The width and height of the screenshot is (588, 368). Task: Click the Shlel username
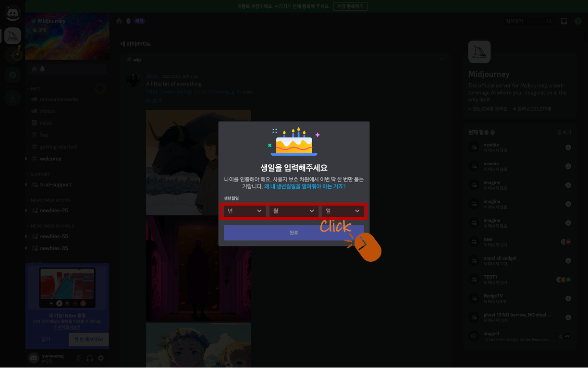pyautogui.click(x=152, y=76)
